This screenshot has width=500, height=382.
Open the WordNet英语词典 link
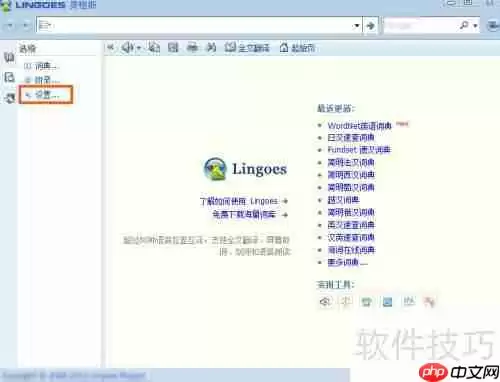[x=359, y=125]
